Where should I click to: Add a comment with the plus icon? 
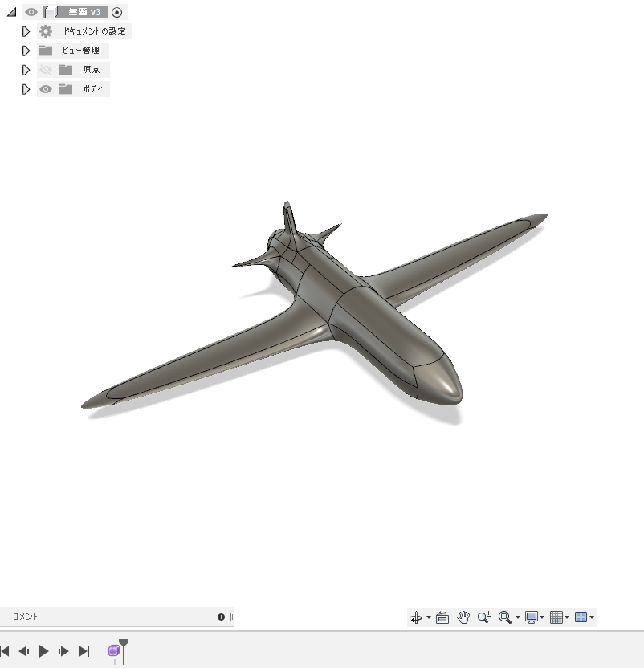tap(221, 617)
